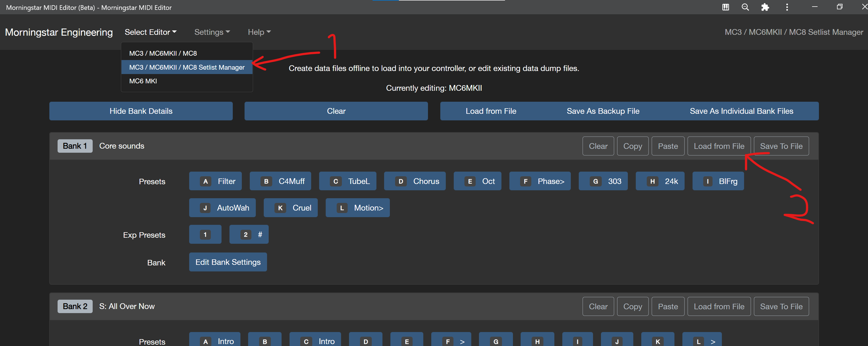Open the extensions puzzle piece icon

[765, 7]
